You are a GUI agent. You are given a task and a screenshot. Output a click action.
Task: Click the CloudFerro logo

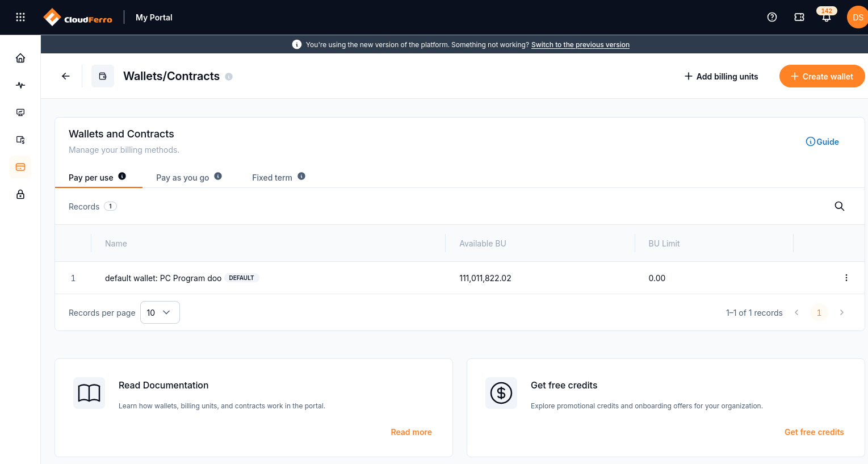(x=78, y=18)
